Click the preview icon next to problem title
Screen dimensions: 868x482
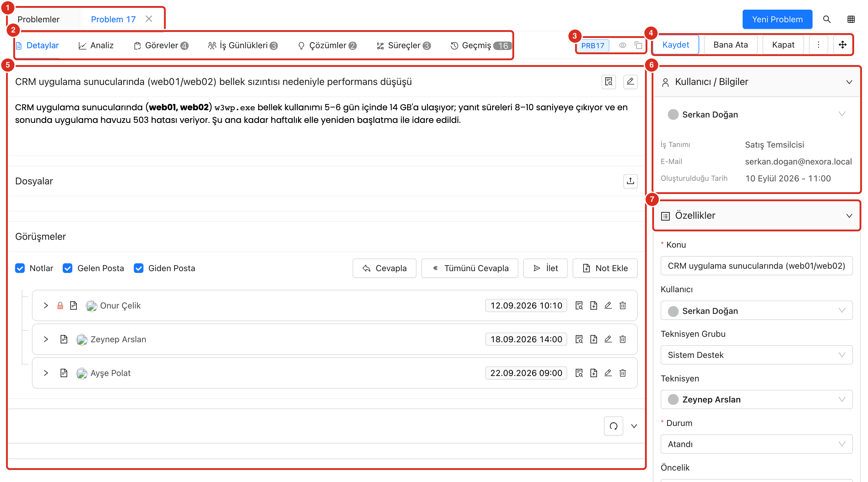point(609,82)
